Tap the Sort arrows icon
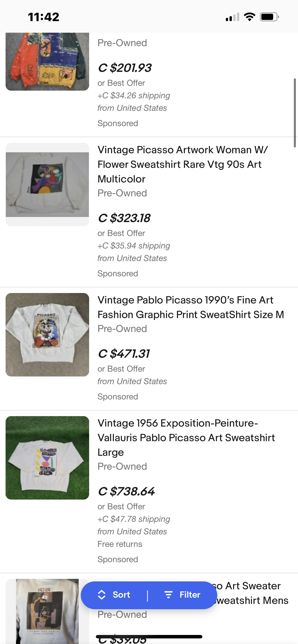This screenshot has height=644, width=298. 102,595
